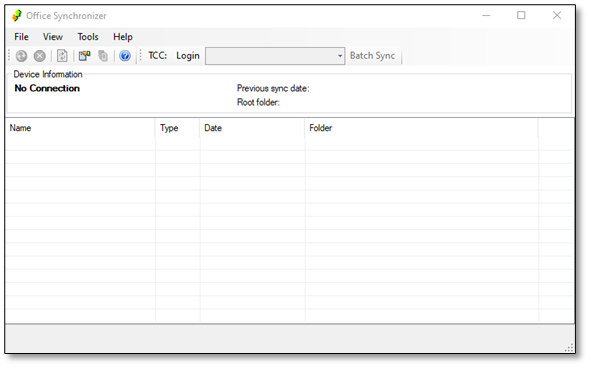The height and width of the screenshot is (367, 589).
Task: Open the device settings icon with flag
Action: pos(85,56)
